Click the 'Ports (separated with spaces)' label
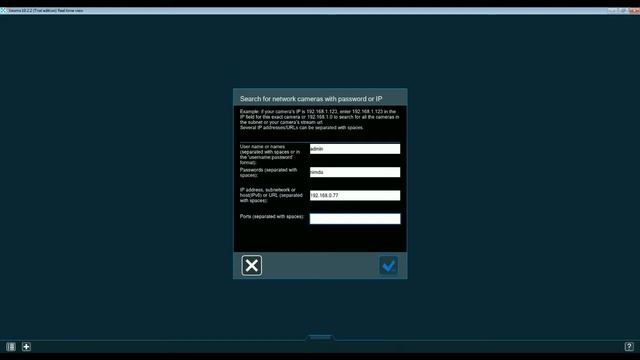640x360 pixels. coord(272,216)
